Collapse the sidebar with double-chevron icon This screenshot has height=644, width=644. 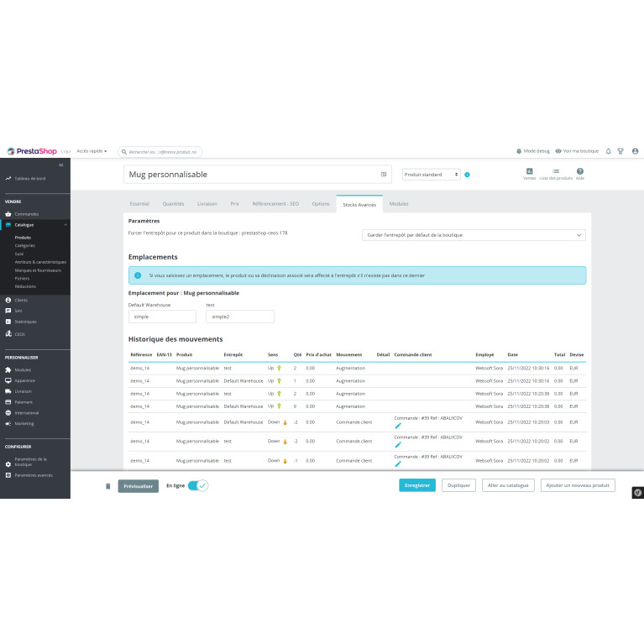[60, 165]
